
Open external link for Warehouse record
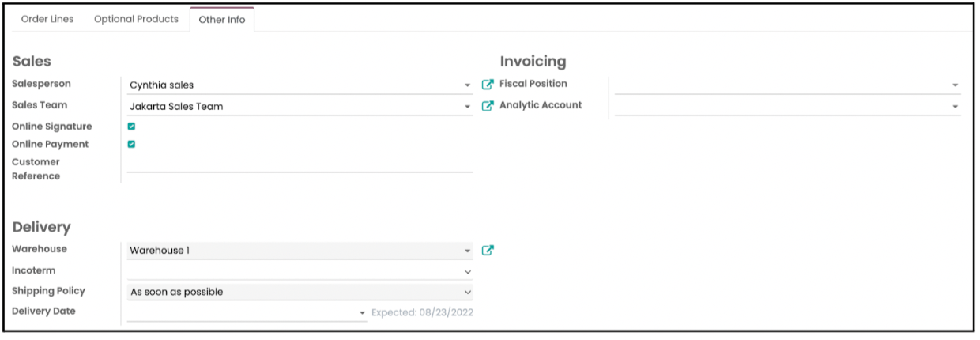pyautogui.click(x=488, y=251)
